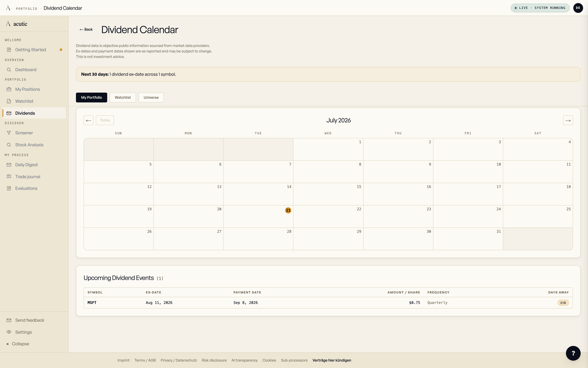588x368 pixels.
Task: Click the Daily Digest envelope icon
Action: tap(9, 165)
